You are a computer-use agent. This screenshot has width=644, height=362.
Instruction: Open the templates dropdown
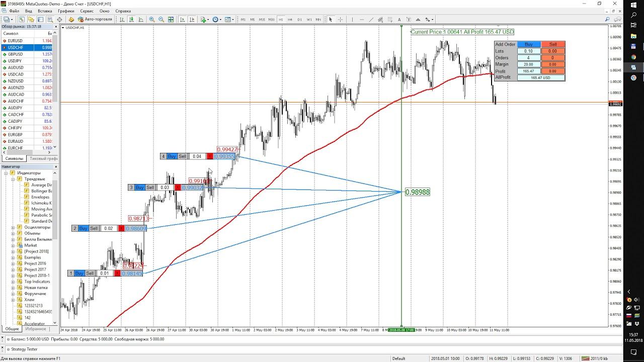click(229, 20)
